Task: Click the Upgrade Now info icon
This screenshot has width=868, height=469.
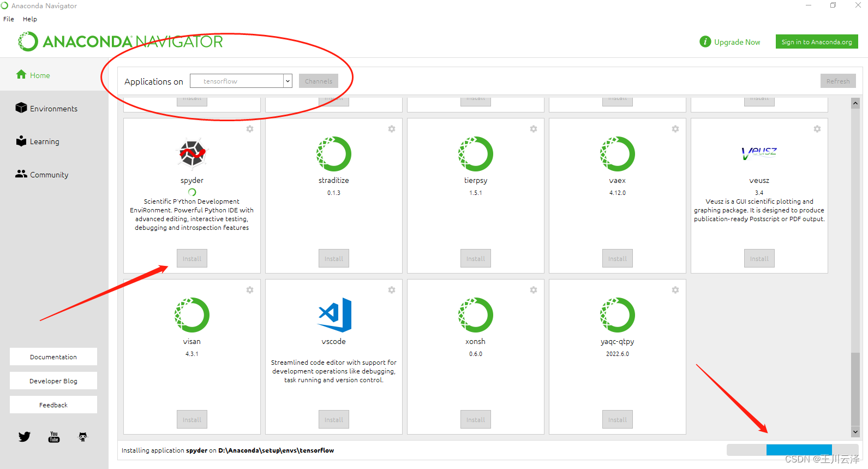Action: point(705,41)
